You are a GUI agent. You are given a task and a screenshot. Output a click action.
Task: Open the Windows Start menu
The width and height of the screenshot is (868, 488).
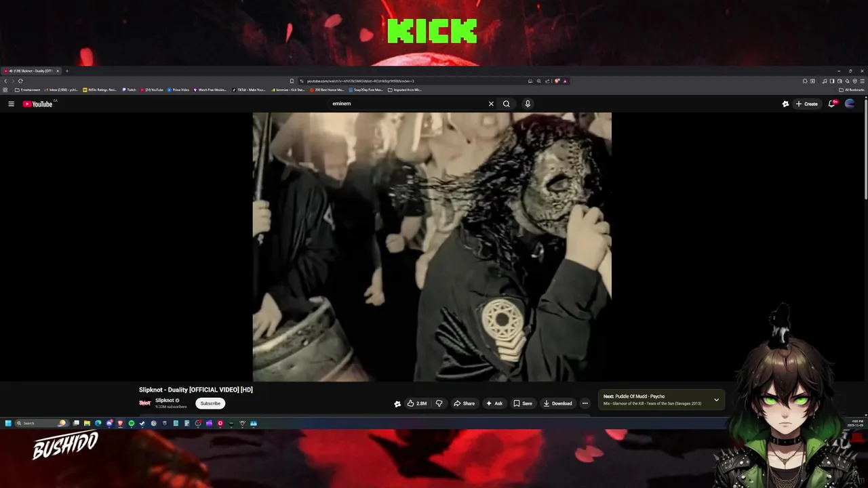(x=8, y=423)
